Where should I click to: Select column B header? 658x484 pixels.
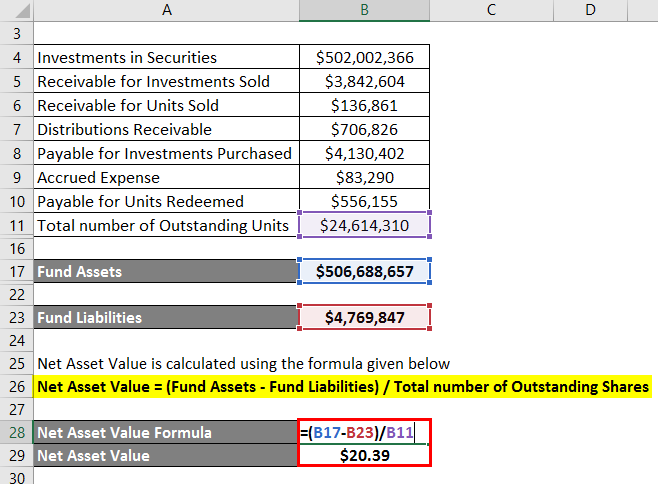[x=364, y=10]
